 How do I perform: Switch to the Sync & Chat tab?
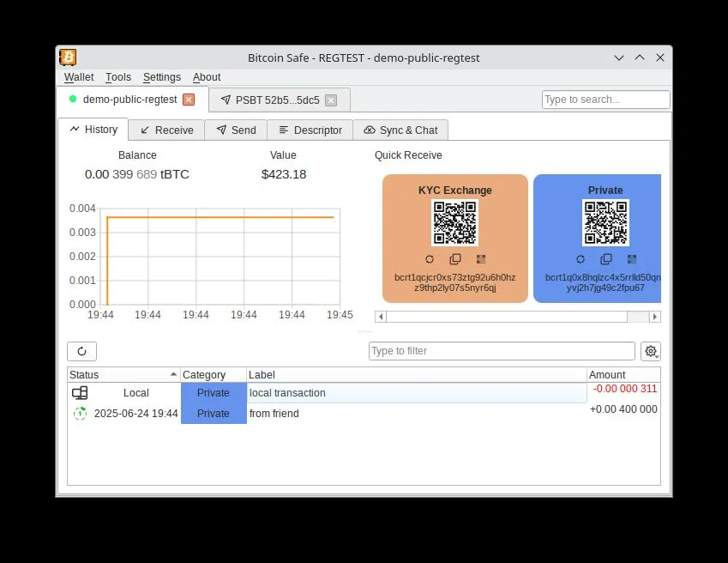click(x=400, y=130)
